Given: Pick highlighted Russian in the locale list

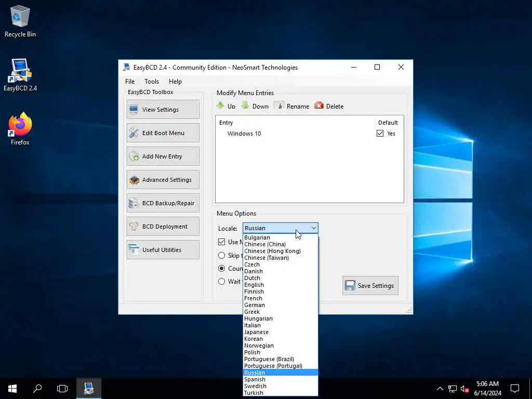Looking at the screenshot, I should tap(281, 373).
